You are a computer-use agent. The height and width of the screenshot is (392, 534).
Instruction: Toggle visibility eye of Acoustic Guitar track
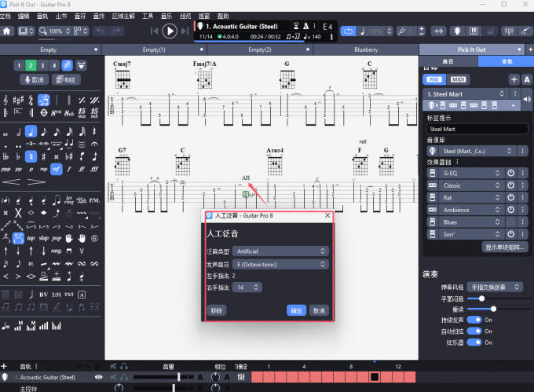(x=99, y=378)
